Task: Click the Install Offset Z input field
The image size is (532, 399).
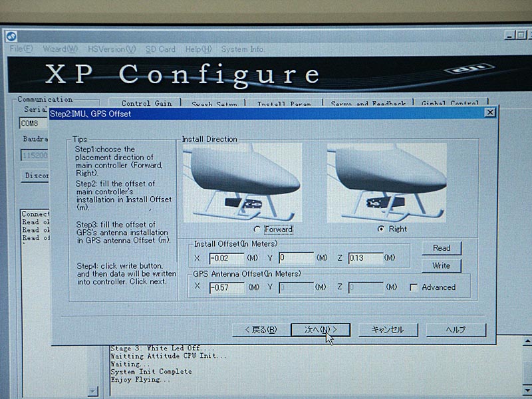Action: pyautogui.click(x=365, y=258)
